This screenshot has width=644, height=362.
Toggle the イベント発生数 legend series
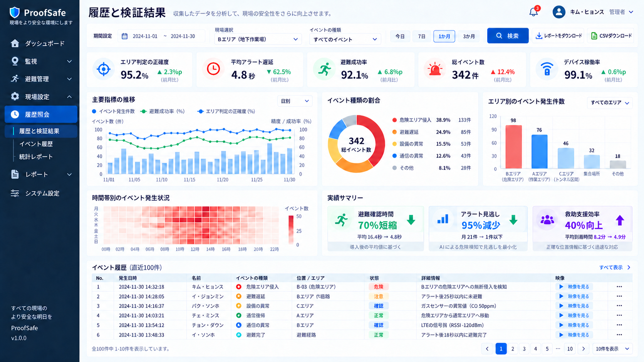click(113, 111)
